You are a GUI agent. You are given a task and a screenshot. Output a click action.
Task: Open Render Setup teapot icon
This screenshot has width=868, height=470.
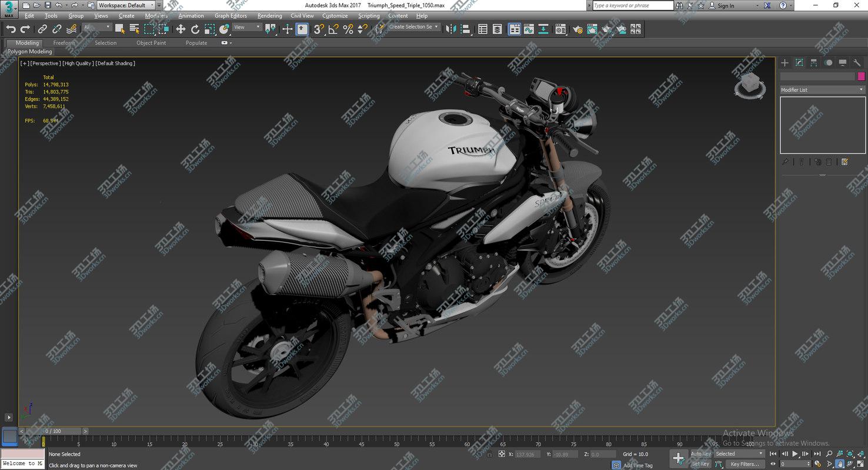578,29
